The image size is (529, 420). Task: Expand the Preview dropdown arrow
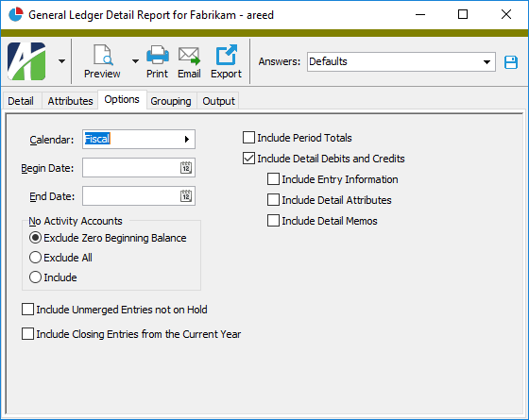point(135,61)
